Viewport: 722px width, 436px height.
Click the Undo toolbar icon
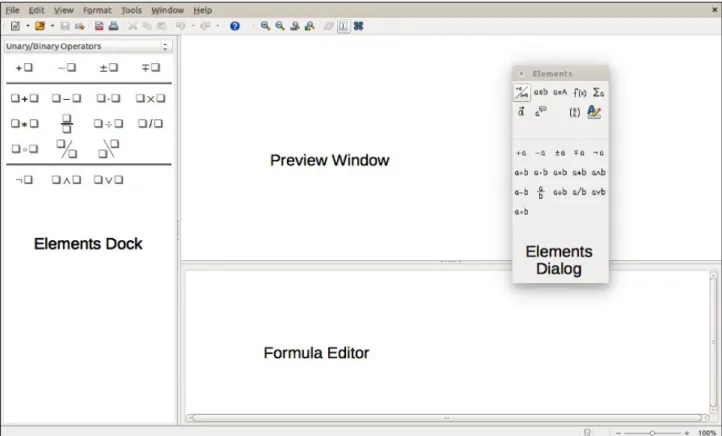(x=180, y=26)
